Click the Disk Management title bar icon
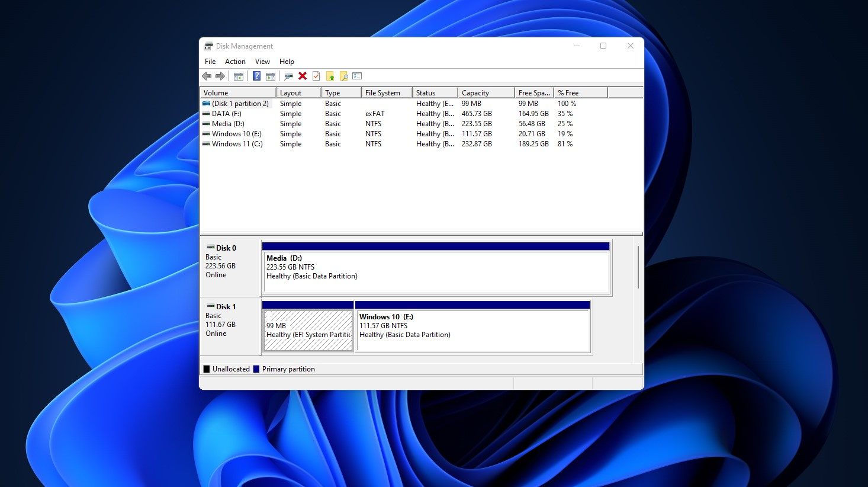The height and width of the screenshot is (487, 868). point(208,46)
